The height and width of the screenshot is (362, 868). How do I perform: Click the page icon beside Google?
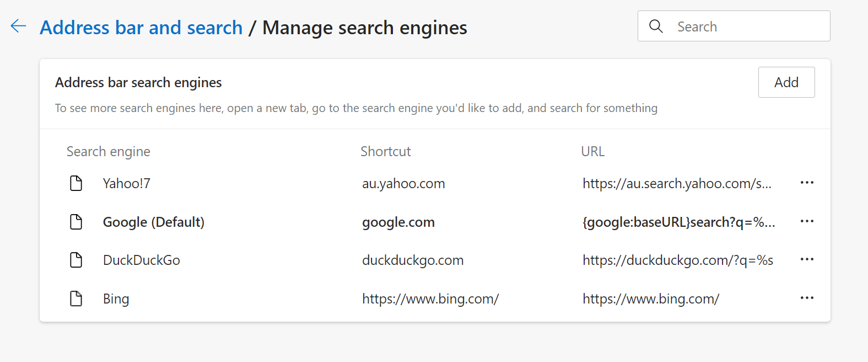(x=76, y=222)
